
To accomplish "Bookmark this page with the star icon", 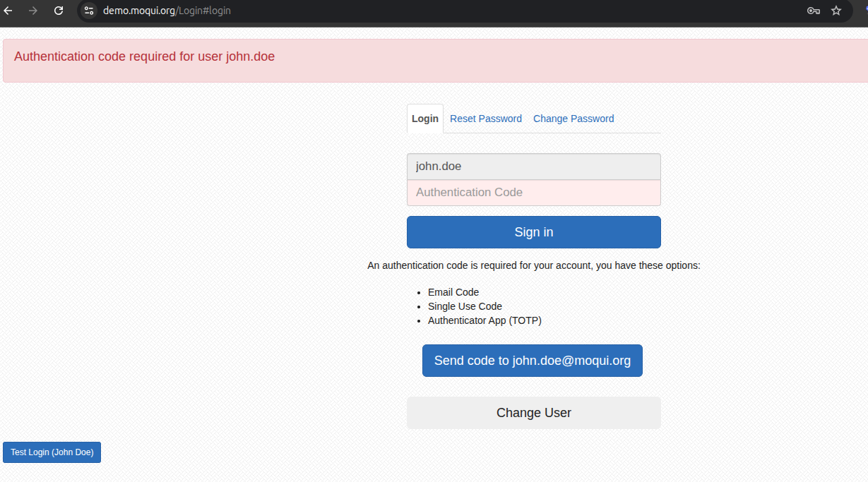I will 836,11.
